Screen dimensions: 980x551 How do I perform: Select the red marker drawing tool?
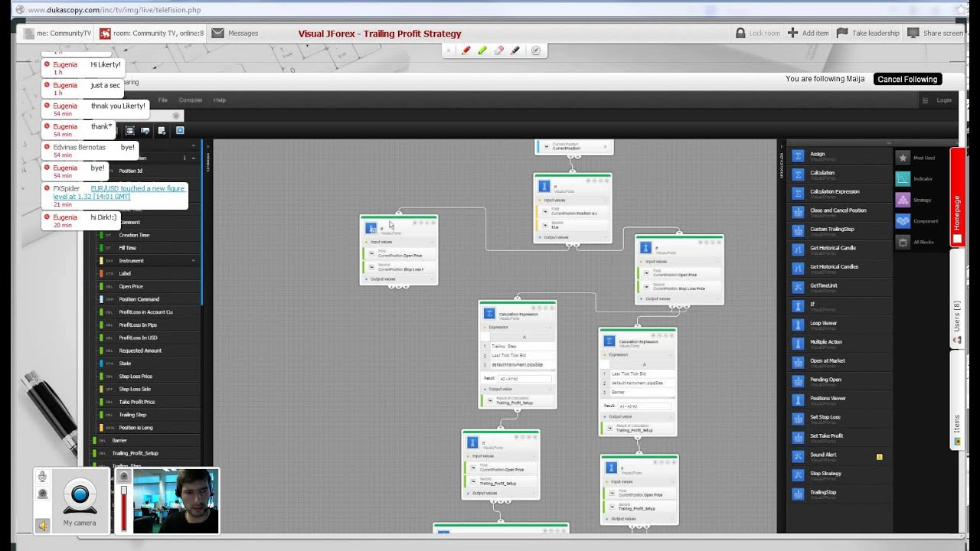tap(465, 51)
